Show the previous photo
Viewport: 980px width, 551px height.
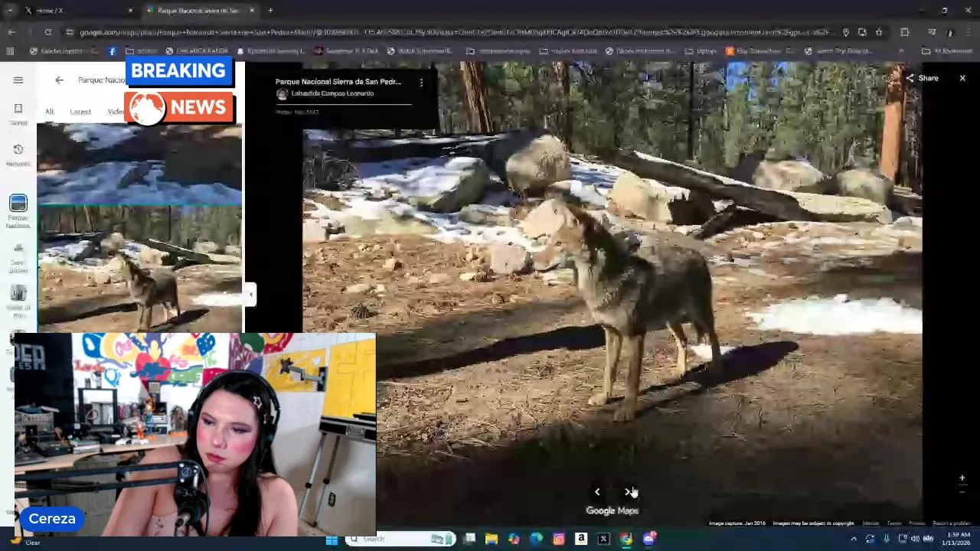pos(597,492)
